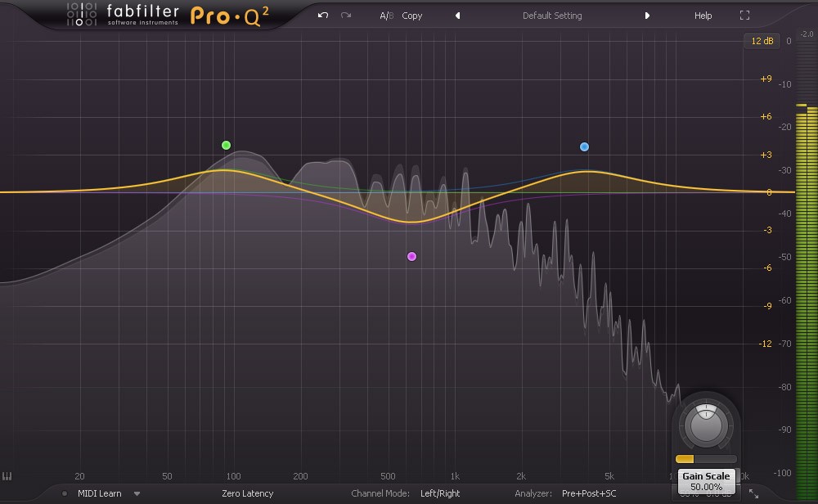
Task: Open the MIDI Learn dropdown arrow
Action: [x=137, y=493]
